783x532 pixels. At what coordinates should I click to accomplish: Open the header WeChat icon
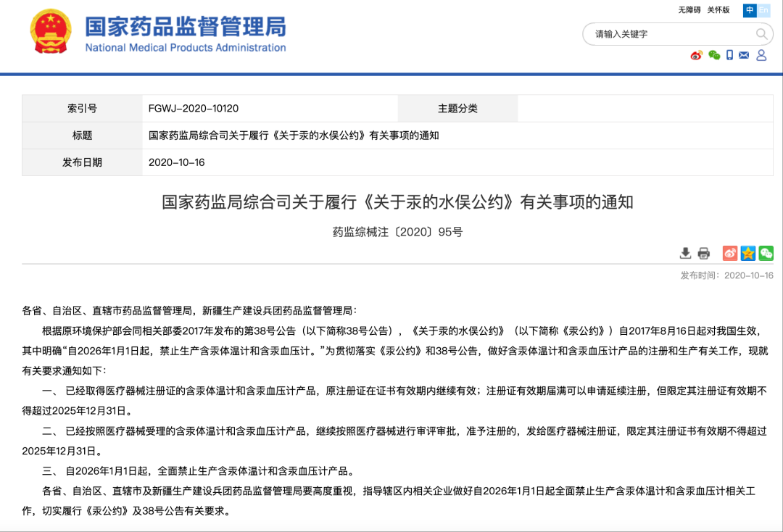pyautogui.click(x=714, y=56)
